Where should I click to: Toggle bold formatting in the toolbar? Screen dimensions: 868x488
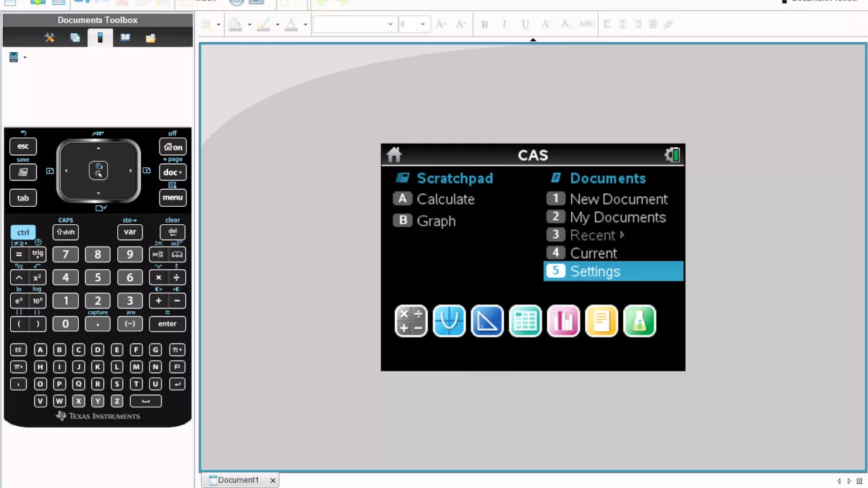tap(484, 24)
